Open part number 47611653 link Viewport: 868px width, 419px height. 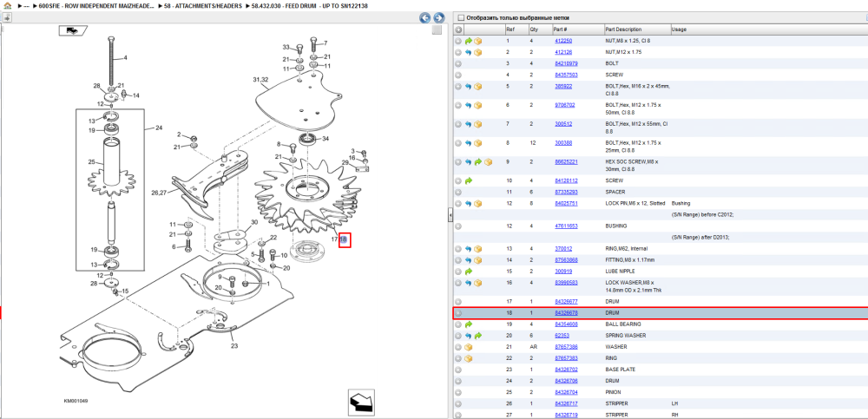[566, 226]
